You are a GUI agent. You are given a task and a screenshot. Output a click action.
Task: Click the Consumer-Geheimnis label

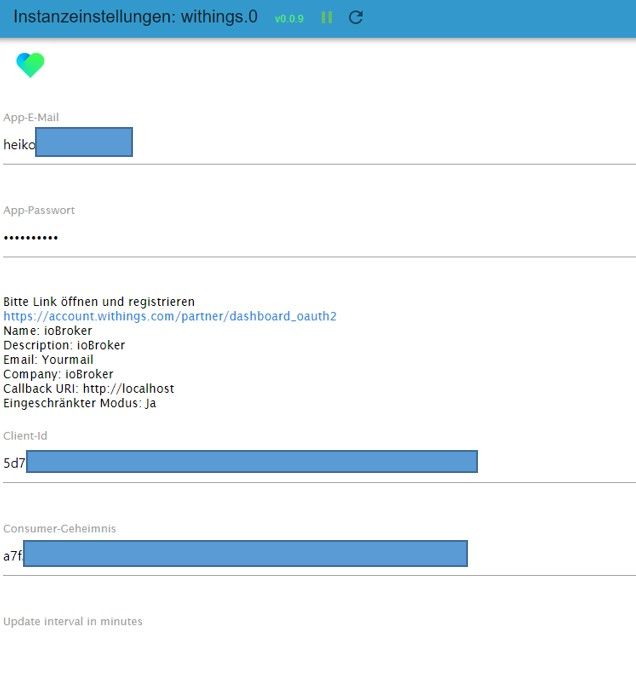(60, 528)
